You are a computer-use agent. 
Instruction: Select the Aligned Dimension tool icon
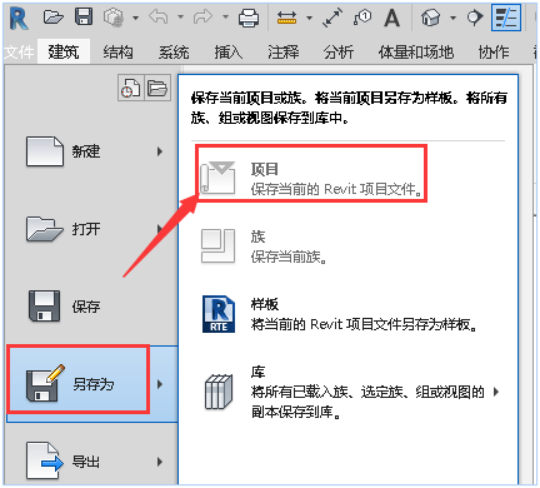pyautogui.click(x=332, y=18)
